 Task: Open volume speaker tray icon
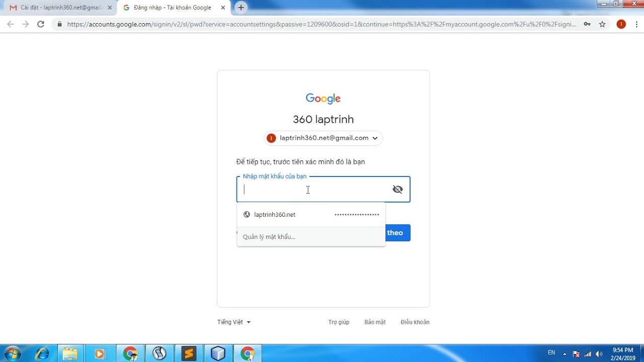point(599,354)
